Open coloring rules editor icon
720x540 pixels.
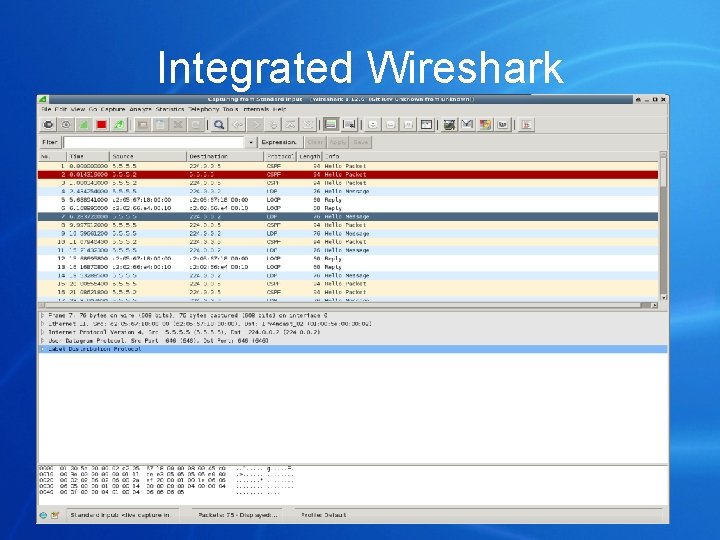pos(485,124)
